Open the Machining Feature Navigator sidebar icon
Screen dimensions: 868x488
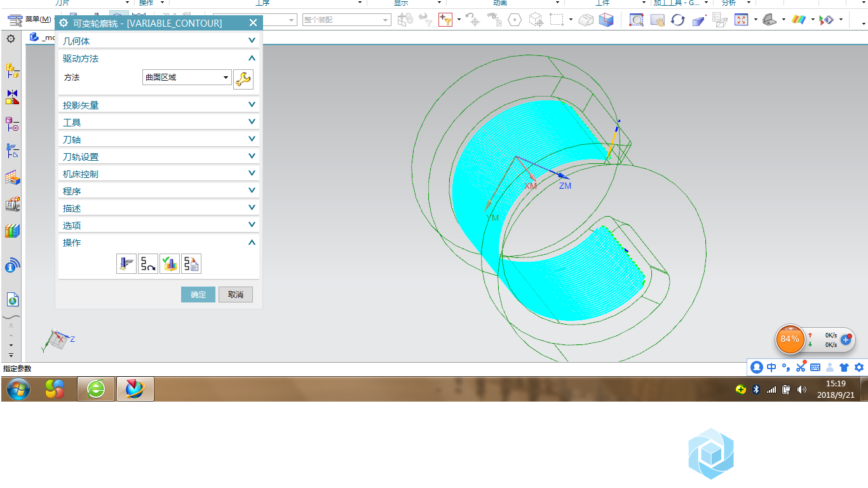tap(12, 178)
